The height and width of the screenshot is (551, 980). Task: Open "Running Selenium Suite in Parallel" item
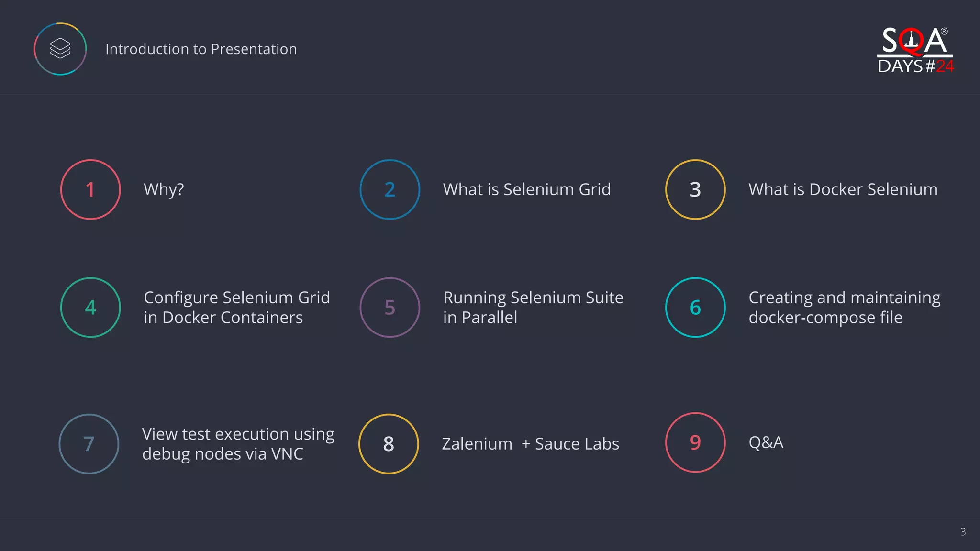533,308
